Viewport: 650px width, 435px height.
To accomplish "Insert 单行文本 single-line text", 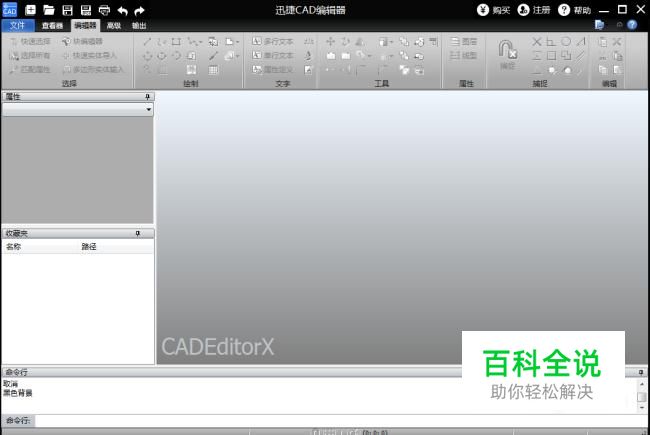I will tap(273, 55).
